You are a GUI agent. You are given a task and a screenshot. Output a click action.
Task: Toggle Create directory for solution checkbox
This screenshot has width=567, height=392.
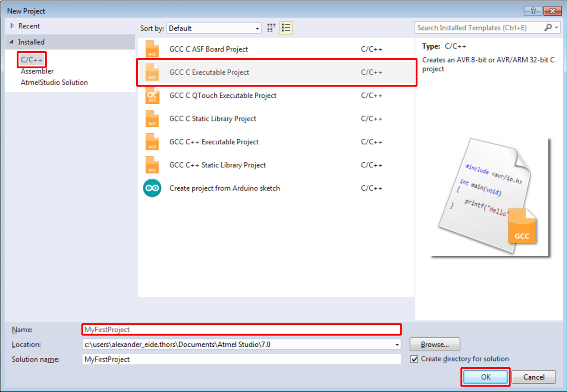(x=414, y=359)
